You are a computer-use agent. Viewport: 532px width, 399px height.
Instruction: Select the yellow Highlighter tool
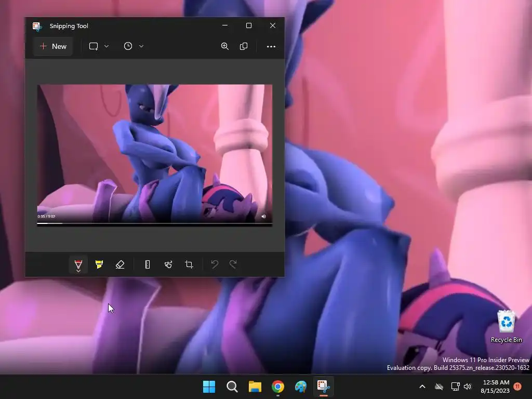point(99,264)
